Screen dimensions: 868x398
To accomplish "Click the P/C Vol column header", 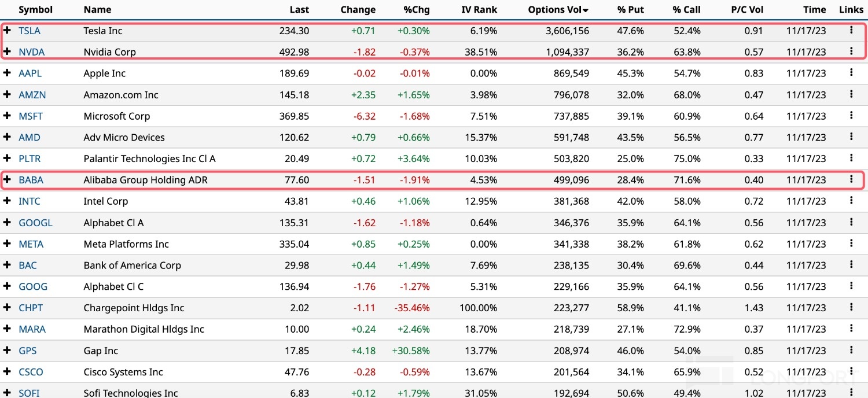I will click(x=747, y=9).
